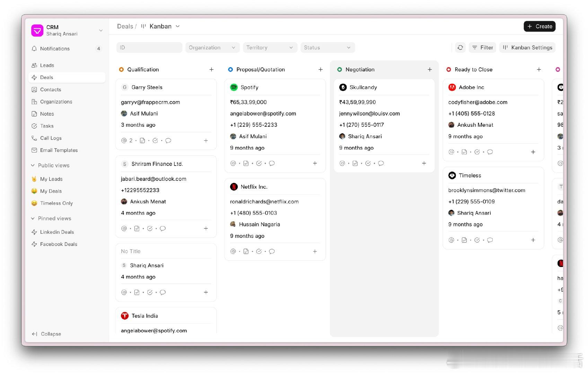
Task: Add a deal in the Ready to Close column
Action: tap(539, 69)
